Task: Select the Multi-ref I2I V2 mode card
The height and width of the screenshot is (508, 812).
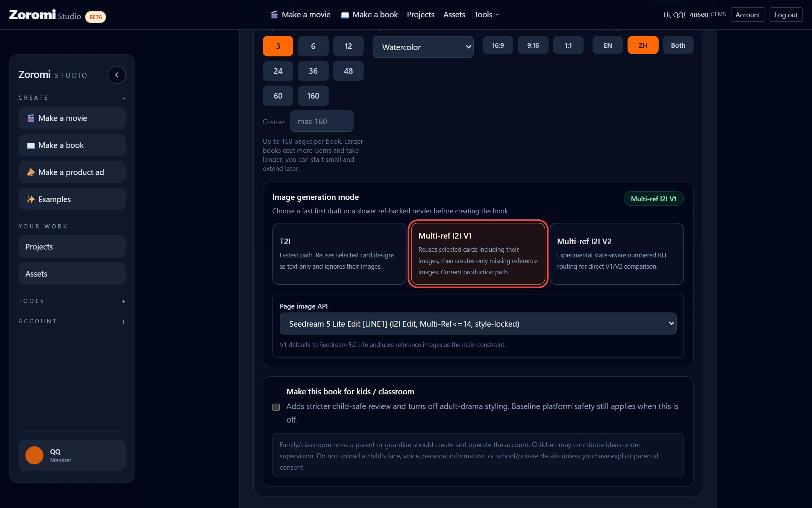Action: pyautogui.click(x=617, y=254)
